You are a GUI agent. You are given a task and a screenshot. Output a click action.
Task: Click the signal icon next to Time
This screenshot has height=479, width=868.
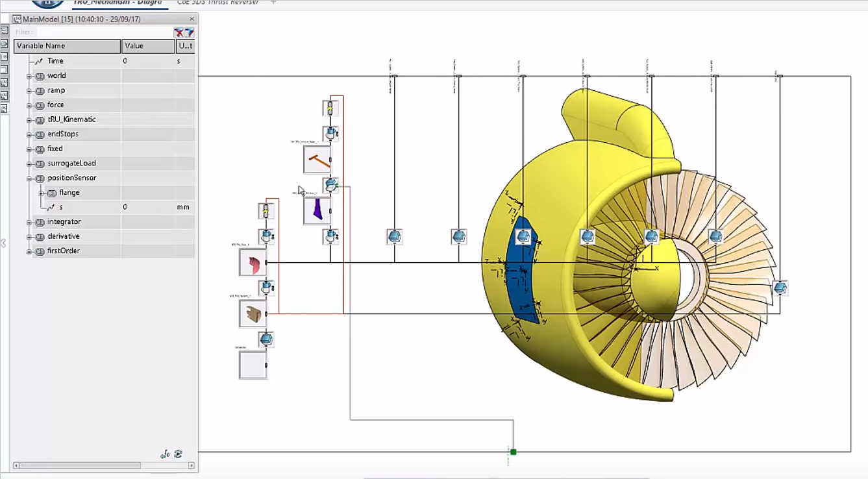pos(38,61)
